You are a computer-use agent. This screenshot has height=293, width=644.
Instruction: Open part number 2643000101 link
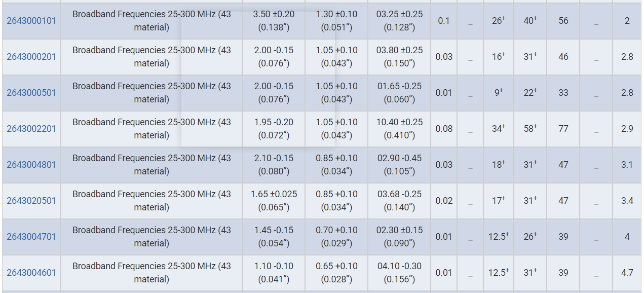(31, 21)
